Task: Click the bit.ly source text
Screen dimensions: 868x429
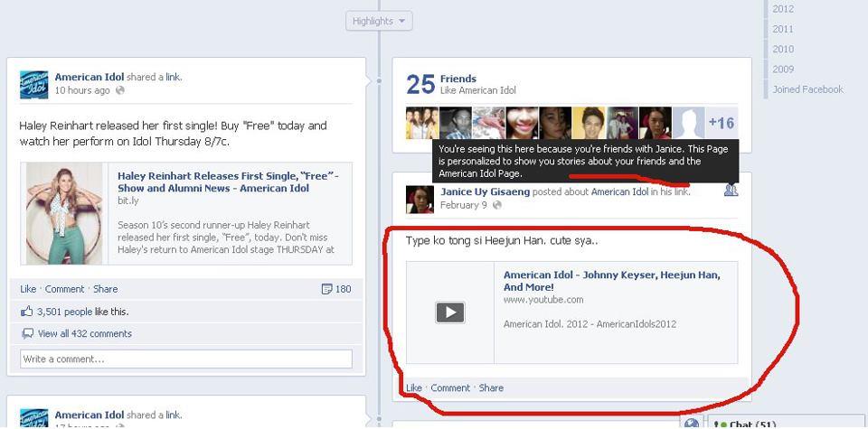Action: (x=127, y=201)
